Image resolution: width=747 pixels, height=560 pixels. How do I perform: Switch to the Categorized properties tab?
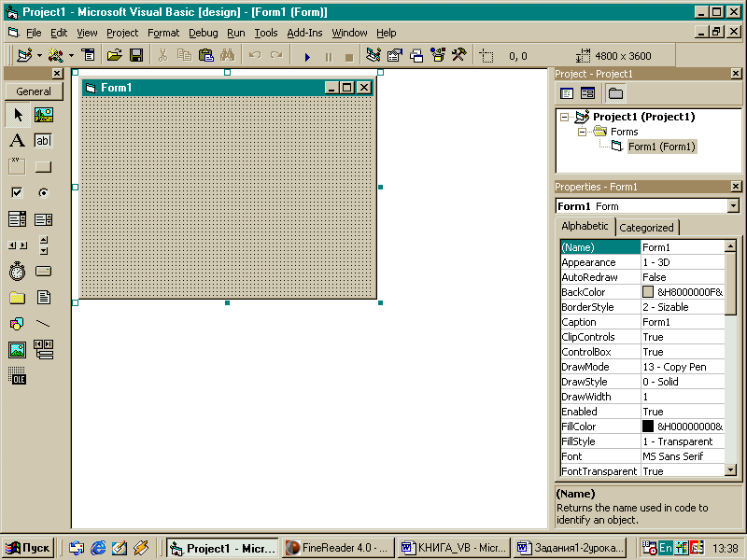[x=646, y=228]
